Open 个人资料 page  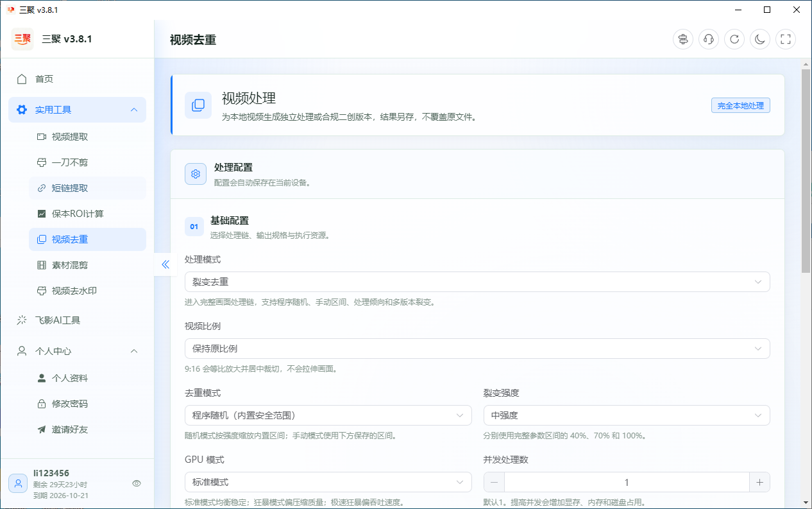click(87, 378)
